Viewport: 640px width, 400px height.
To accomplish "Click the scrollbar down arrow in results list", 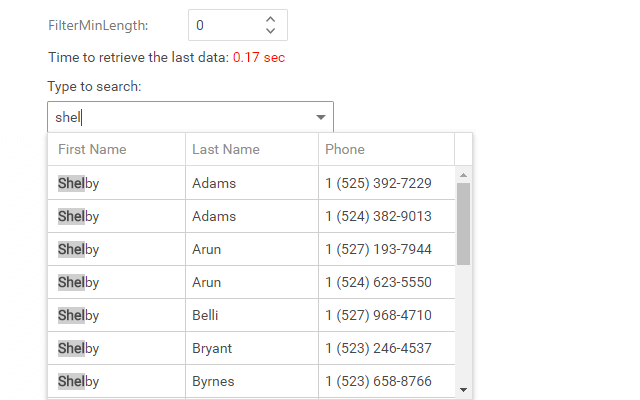I will (463, 389).
